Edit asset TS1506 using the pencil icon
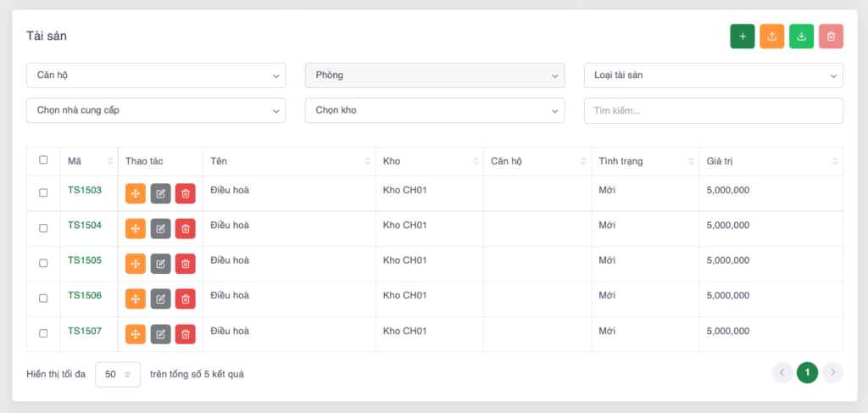This screenshot has height=413, width=868. (x=160, y=299)
